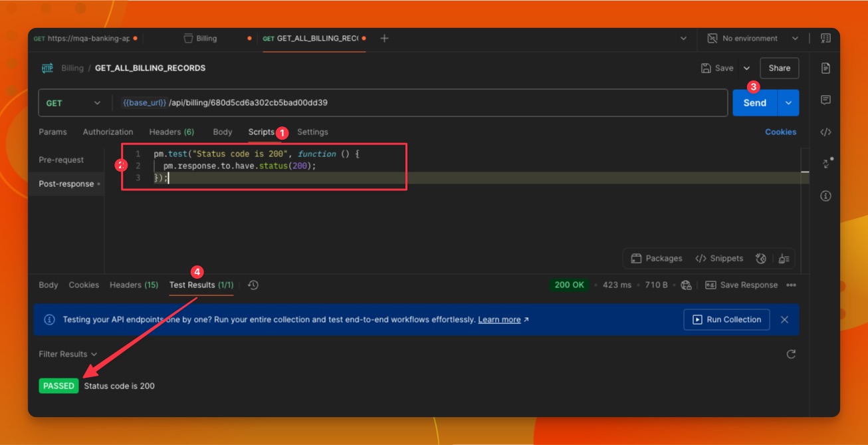The width and height of the screenshot is (868, 445).
Task: Click the 710 B response size
Action: [656, 285]
